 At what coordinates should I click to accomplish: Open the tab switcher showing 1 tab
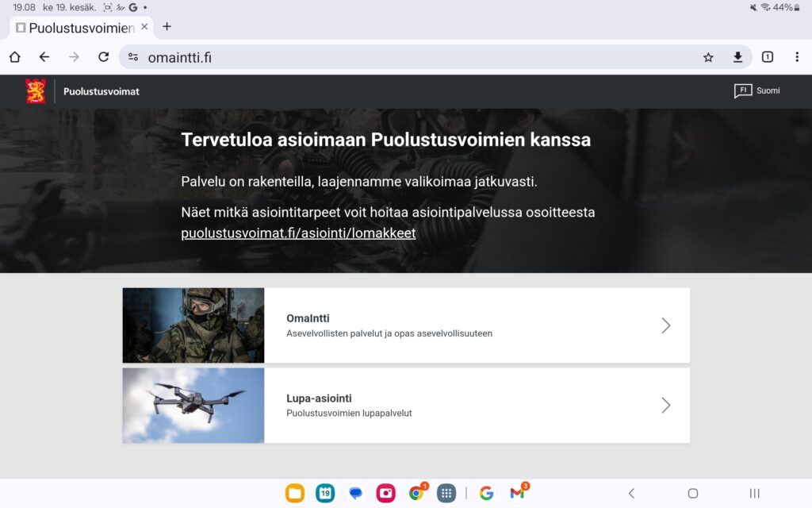click(768, 57)
